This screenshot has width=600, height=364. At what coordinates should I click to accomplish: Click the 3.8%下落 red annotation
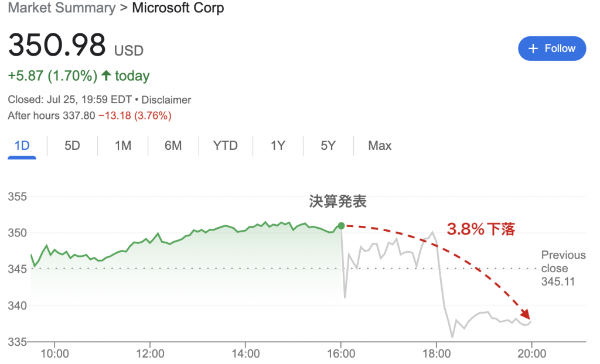pyautogui.click(x=481, y=229)
